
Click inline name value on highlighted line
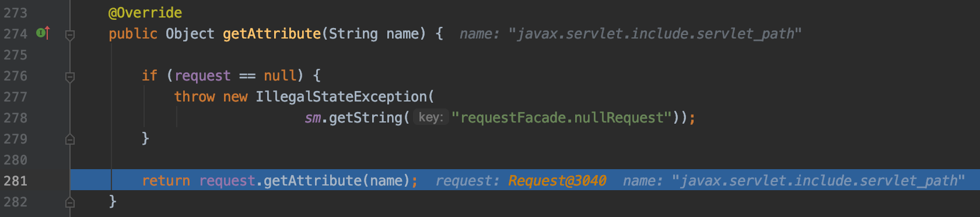[818, 181]
